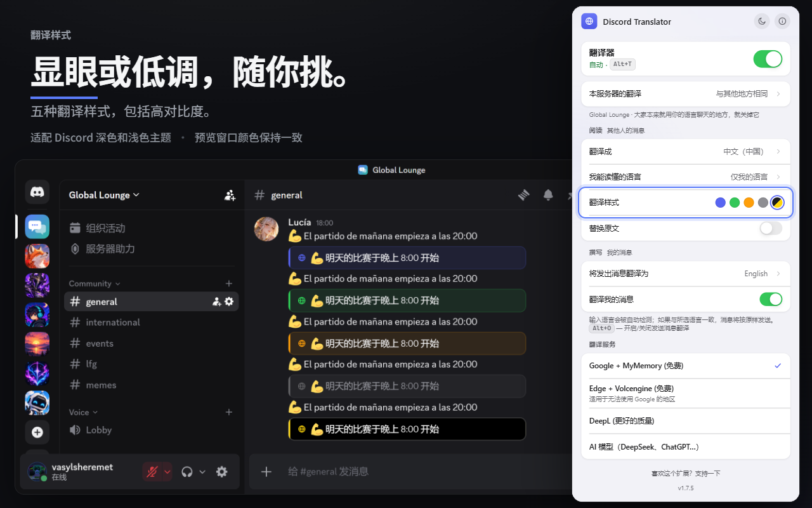The width and height of the screenshot is (812, 508).
Task: Open the robot avatar server icon
Action: click(37, 403)
